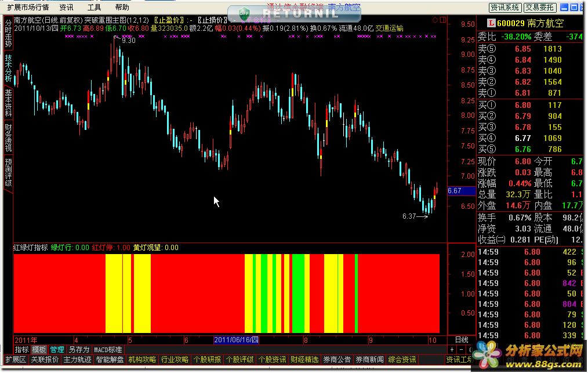The width and height of the screenshot is (588, 373).
Task: Click the 总量 value 32.3万
Action: [x=518, y=194]
